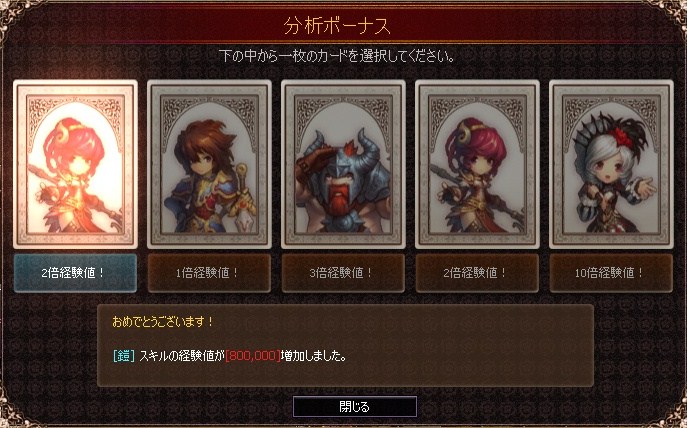687x428 pixels.
Task: Click the [鎧] skill name link
Action: click(124, 356)
